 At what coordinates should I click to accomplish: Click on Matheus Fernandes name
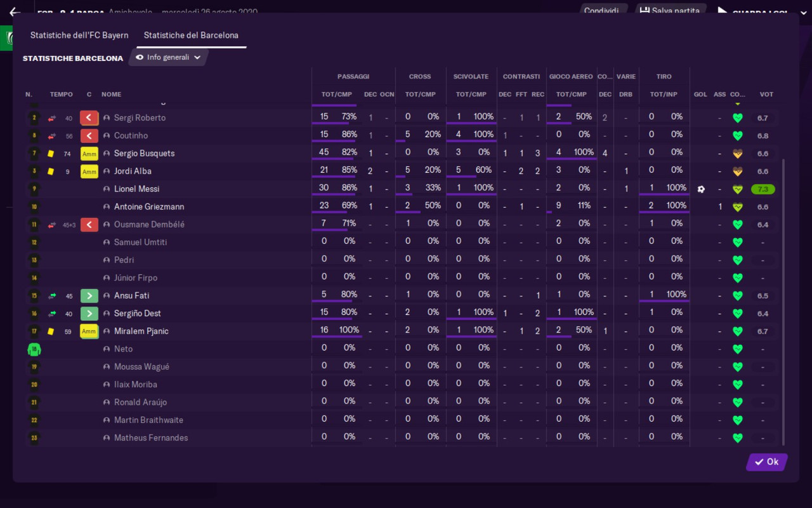151,438
